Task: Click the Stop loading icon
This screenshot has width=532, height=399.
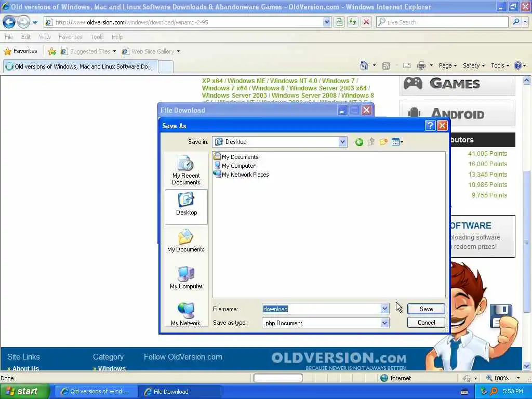Action: coord(366,22)
